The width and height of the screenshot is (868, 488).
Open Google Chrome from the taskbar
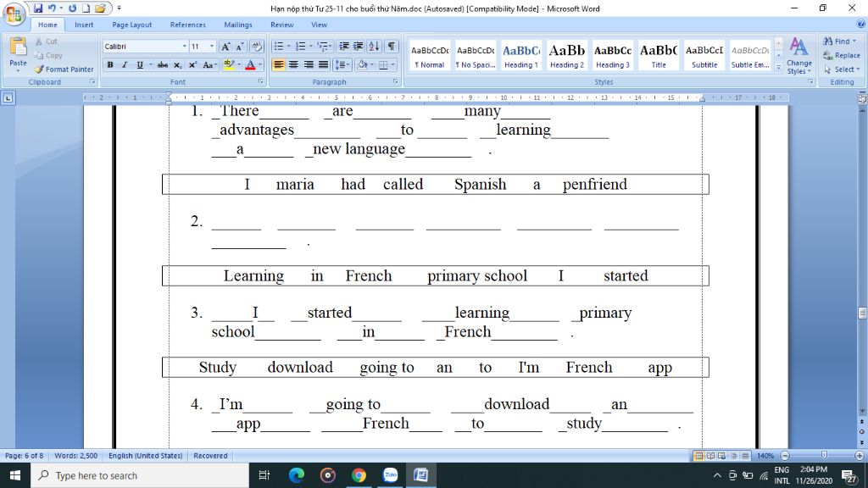pos(359,475)
